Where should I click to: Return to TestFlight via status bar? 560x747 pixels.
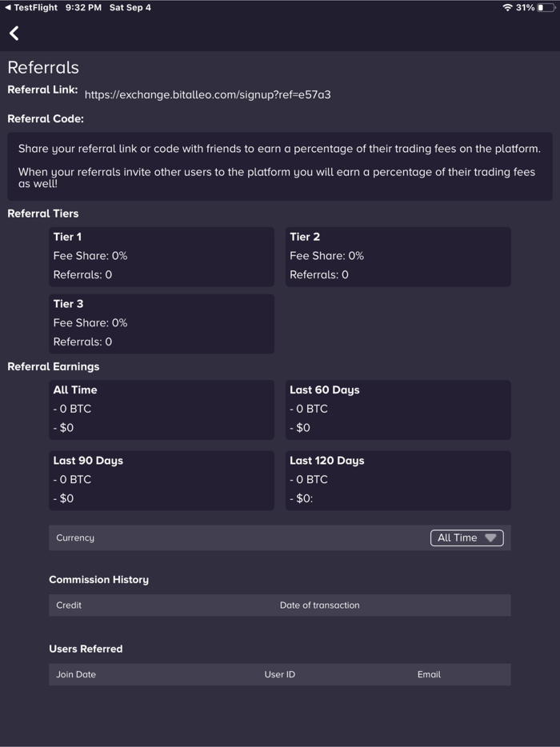32,7
